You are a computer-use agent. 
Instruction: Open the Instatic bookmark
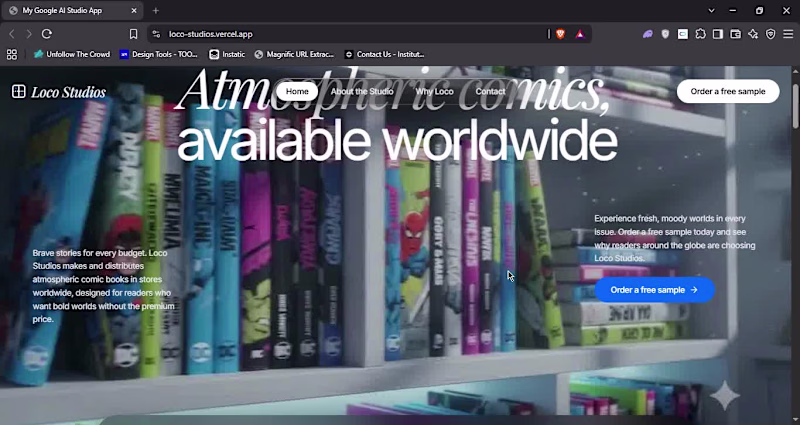228,54
